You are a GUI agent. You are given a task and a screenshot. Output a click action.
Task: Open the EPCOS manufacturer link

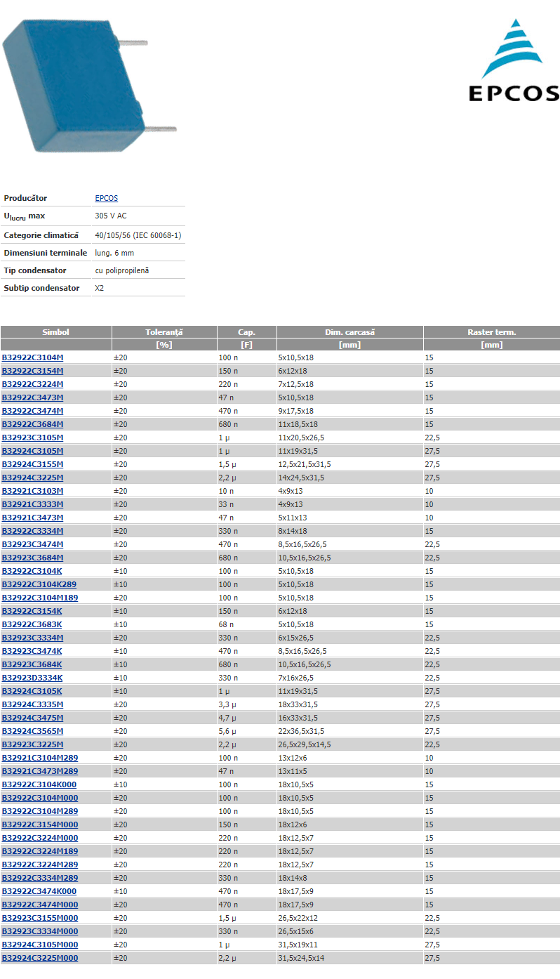pos(106,198)
